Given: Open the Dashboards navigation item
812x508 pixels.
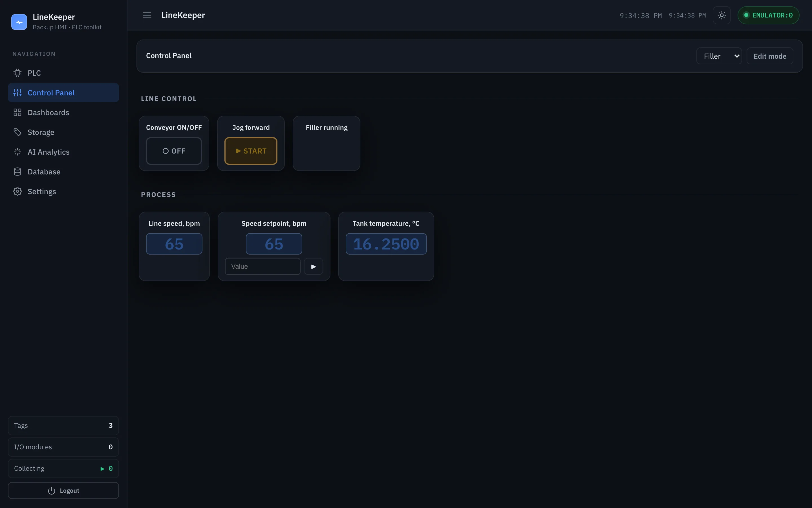Looking at the screenshot, I should [x=63, y=113].
